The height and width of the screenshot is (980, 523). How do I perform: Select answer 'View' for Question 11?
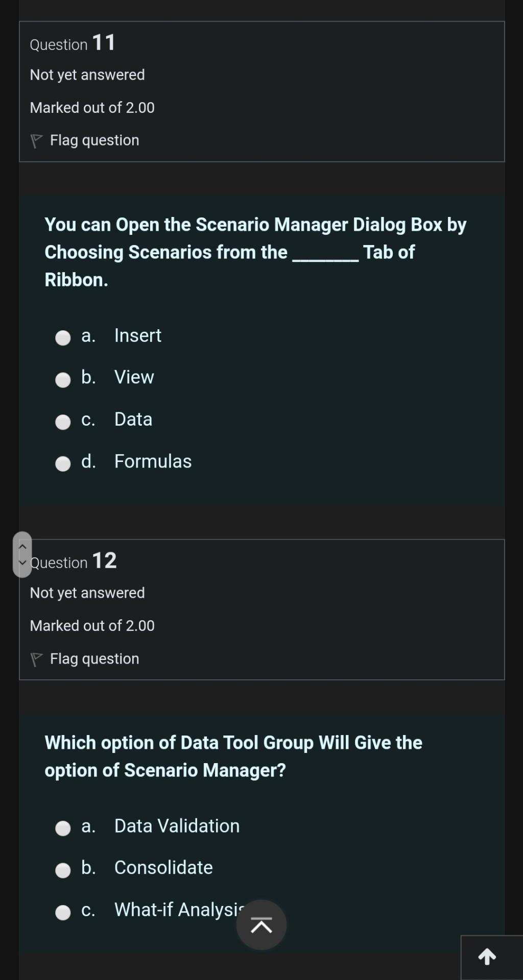pyautogui.click(x=63, y=380)
